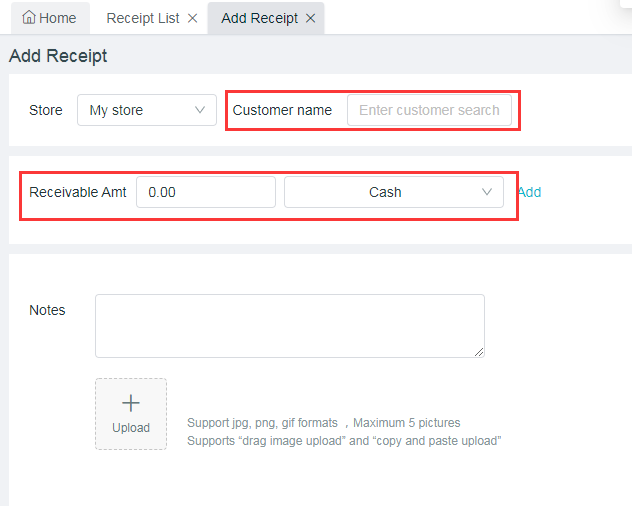This screenshot has width=632, height=506.
Task: Close the Add Receipt tab
Action: click(x=310, y=18)
